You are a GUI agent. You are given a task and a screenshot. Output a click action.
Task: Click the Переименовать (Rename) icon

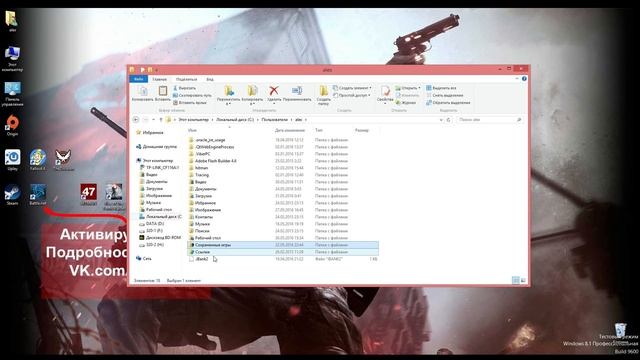tap(297, 91)
